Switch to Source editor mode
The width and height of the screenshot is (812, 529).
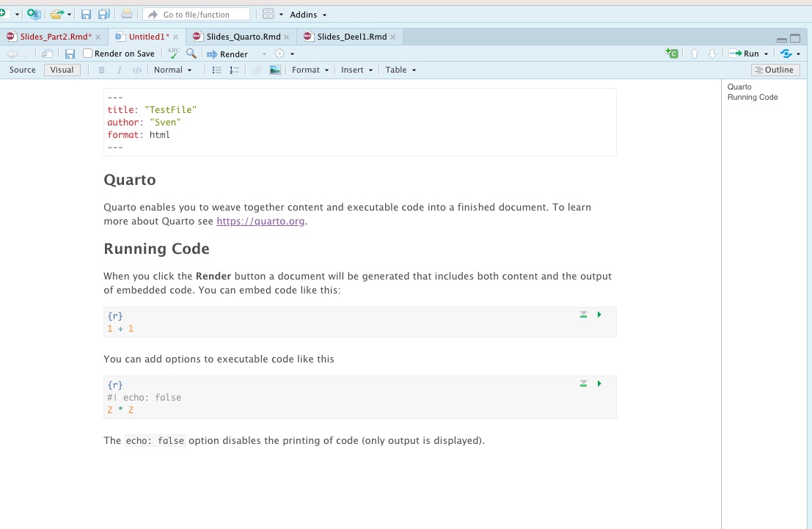click(x=22, y=70)
